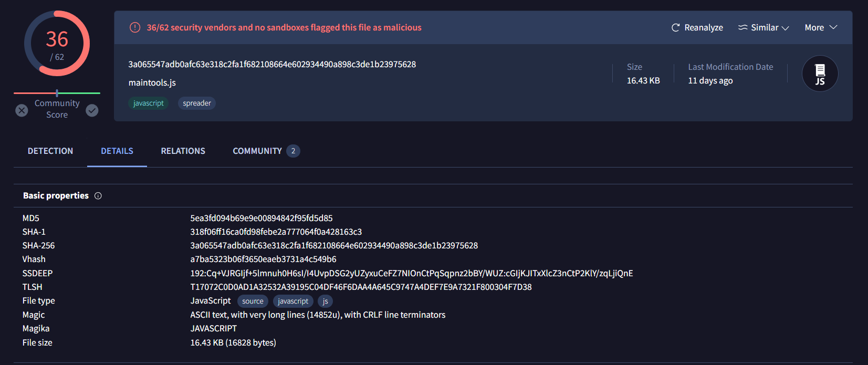Switch to the Detection tab
The image size is (868, 365).
50,151
